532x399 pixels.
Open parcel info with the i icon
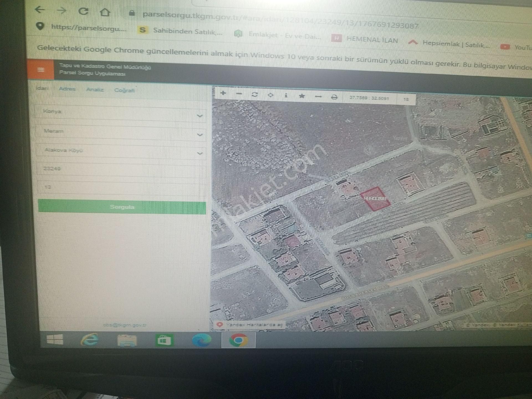pos(286,96)
